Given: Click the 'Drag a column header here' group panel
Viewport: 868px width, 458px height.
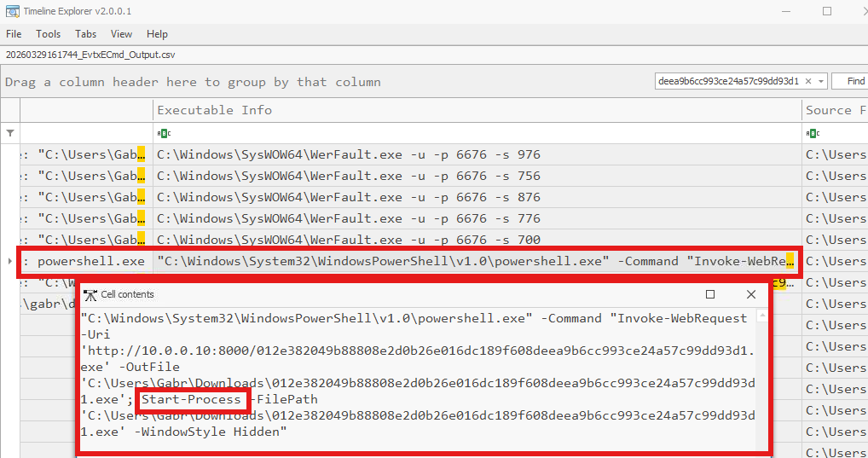Looking at the screenshot, I should (x=193, y=82).
